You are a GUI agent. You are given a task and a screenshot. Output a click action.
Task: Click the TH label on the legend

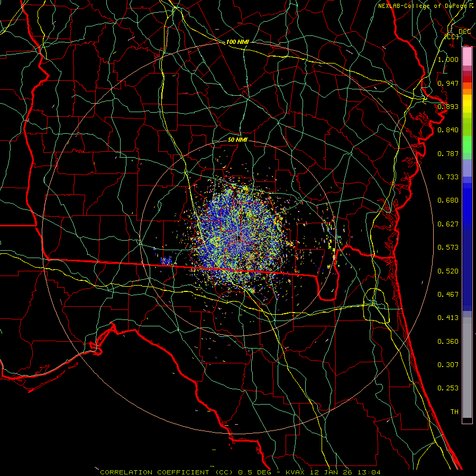pos(454,412)
